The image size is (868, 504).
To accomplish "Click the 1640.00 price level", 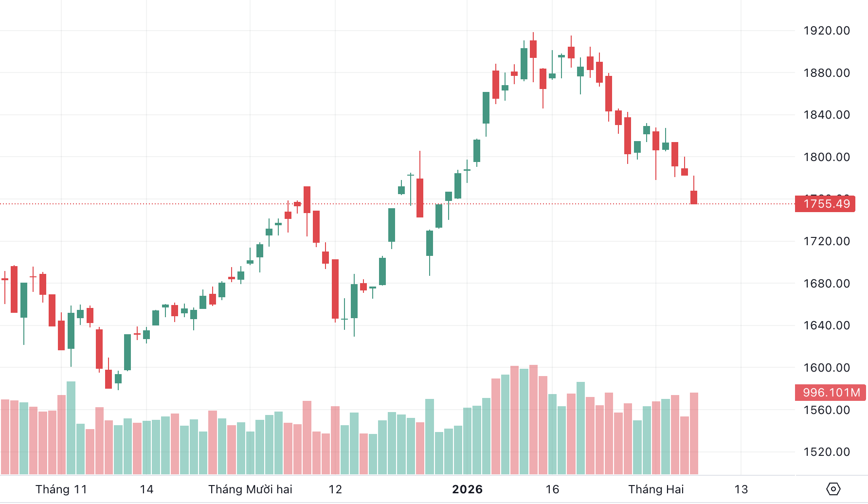I will pos(827,325).
